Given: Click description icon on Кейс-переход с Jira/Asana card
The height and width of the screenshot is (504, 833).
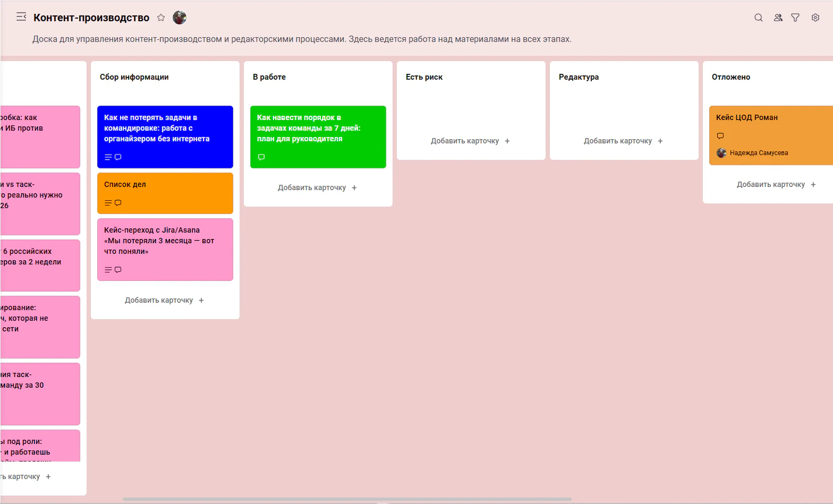Looking at the screenshot, I should 108,270.
